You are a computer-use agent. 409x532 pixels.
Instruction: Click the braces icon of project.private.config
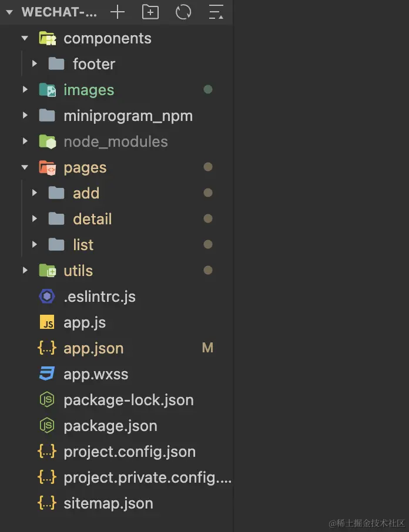47,477
